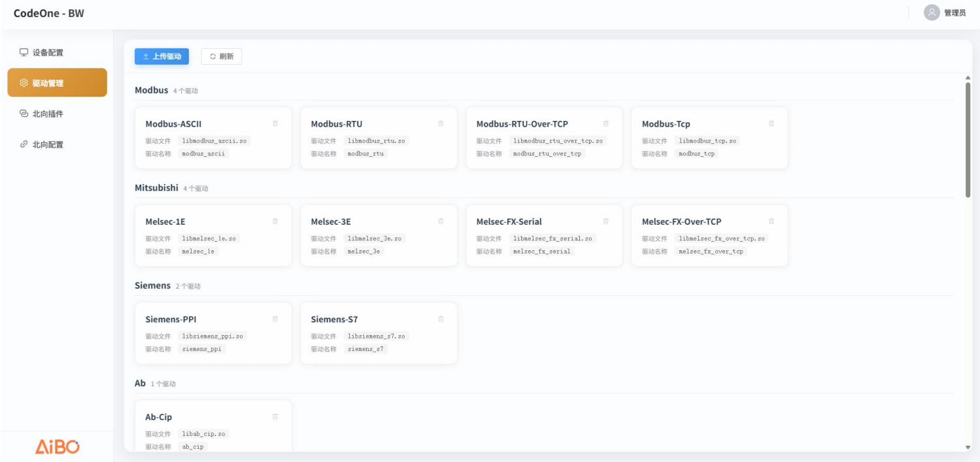The height and width of the screenshot is (462, 980).
Task: Open 北向插件 page
Action: click(57, 114)
